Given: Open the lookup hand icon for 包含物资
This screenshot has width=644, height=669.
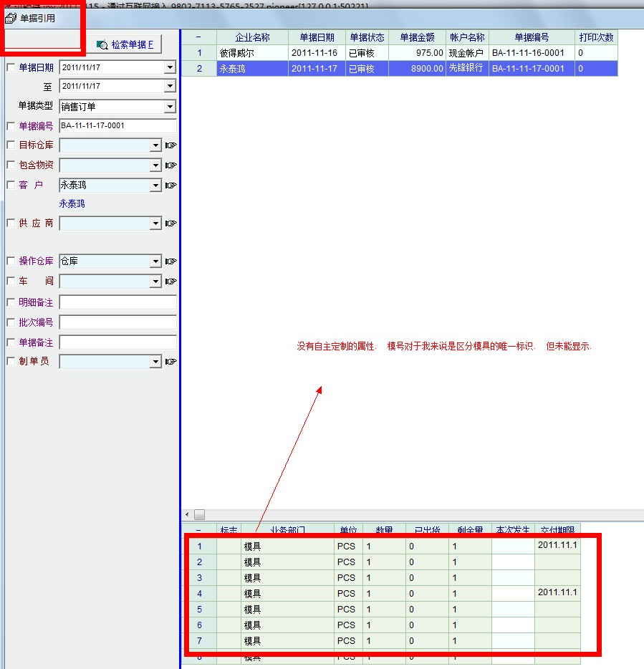Looking at the screenshot, I should click(x=170, y=165).
